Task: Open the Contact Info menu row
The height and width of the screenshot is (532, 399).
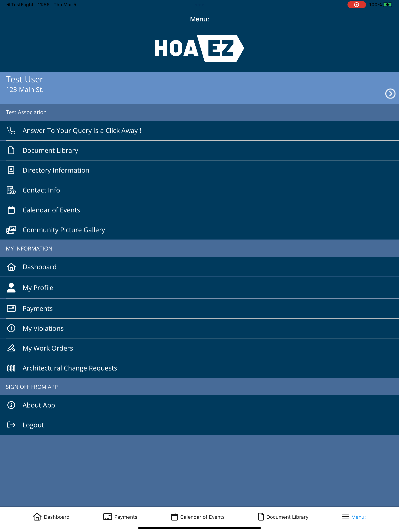Action: pos(199,190)
